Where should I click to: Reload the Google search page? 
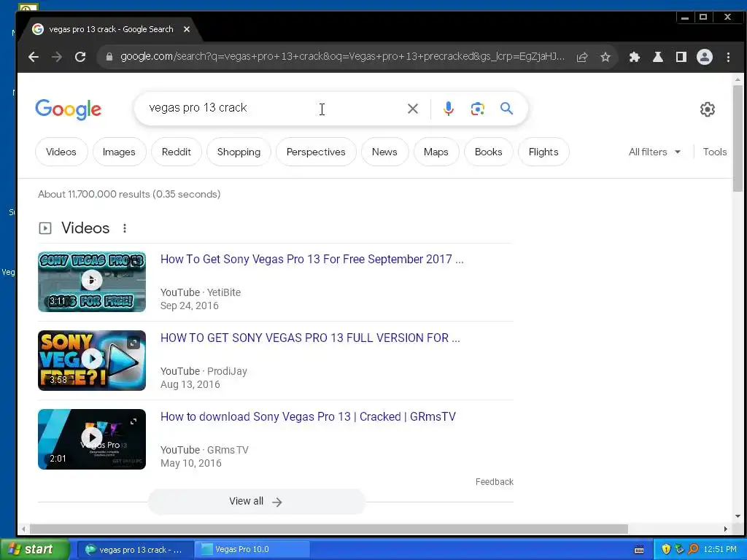click(80, 57)
